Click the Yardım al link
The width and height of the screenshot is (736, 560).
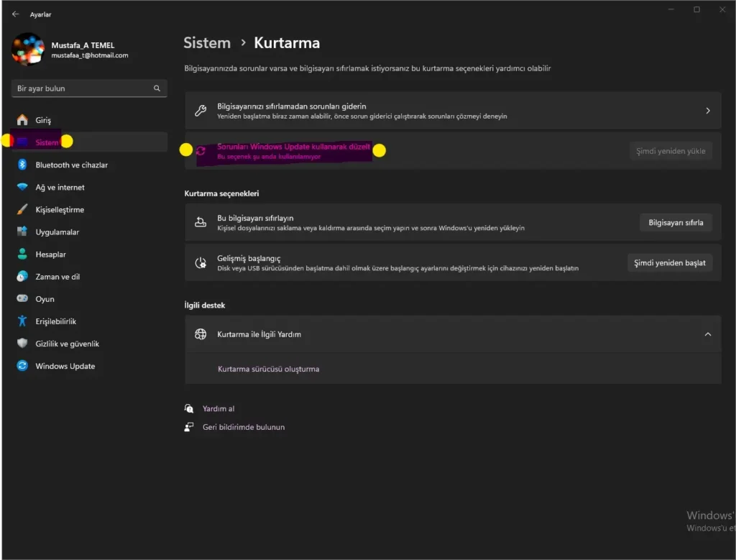pyautogui.click(x=218, y=408)
